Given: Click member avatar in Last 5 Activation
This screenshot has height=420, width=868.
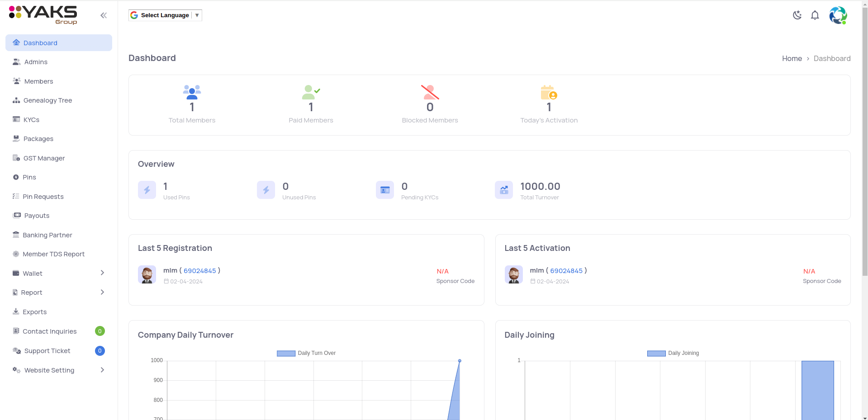Looking at the screenshot, I should [514, 274].
